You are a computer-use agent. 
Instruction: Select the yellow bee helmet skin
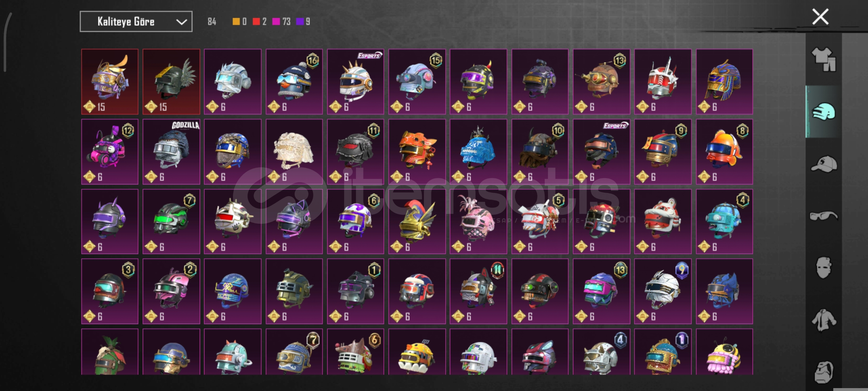[724, 352]
